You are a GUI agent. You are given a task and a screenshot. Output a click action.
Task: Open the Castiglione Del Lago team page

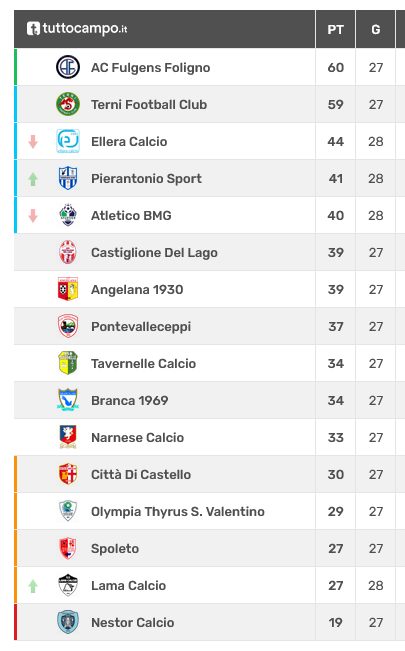point(154,252)
